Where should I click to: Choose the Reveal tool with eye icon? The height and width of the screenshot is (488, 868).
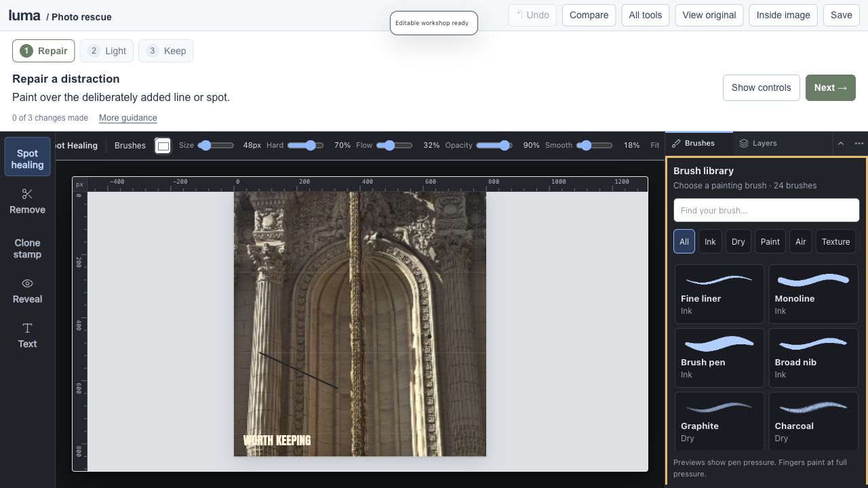point(27,291)
